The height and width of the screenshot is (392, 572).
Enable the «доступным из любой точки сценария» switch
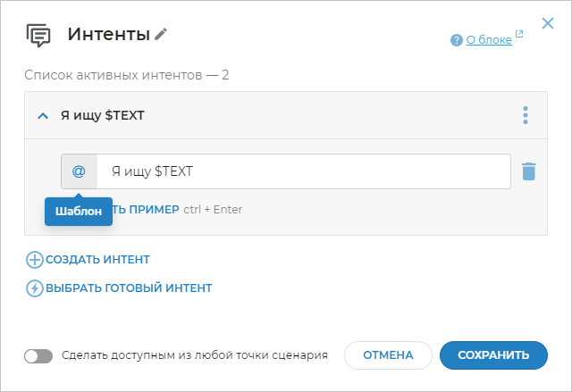pyautogui.click(x=38, y=355)
